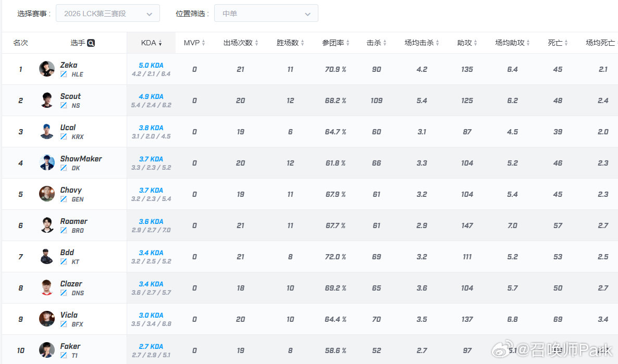Click ShowMaker's player avatar
This screenshot has width=618, height=364.
pyautogui.click(x=47, y=162)
